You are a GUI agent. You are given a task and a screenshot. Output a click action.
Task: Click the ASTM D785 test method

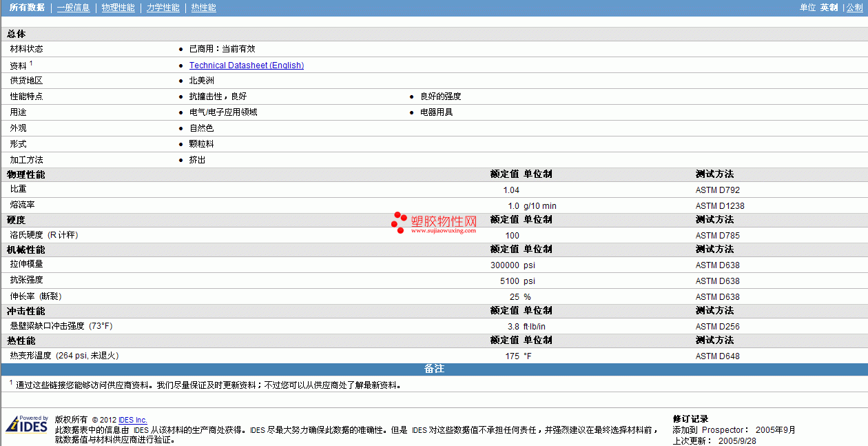(718, 236)
